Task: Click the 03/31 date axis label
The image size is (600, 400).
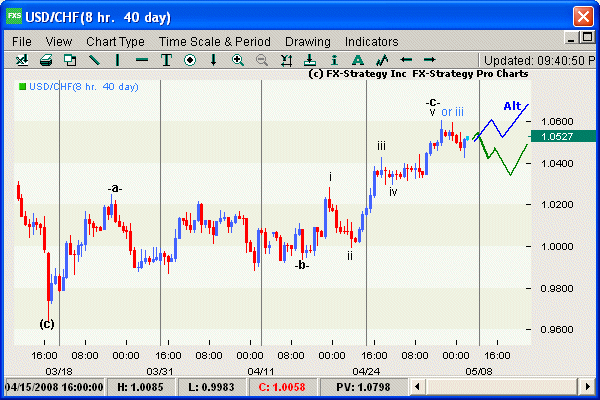Action: (x=160, y=371)
